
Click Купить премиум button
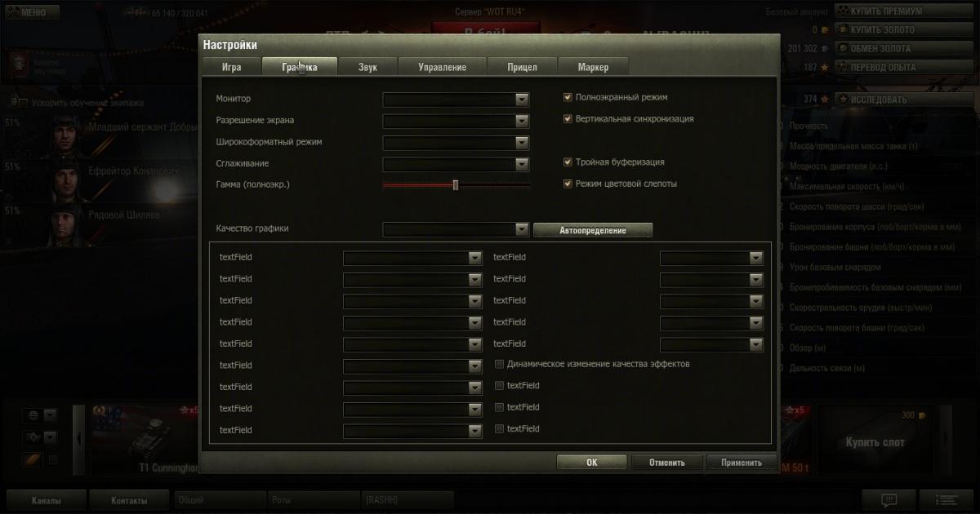click(903, 11)
